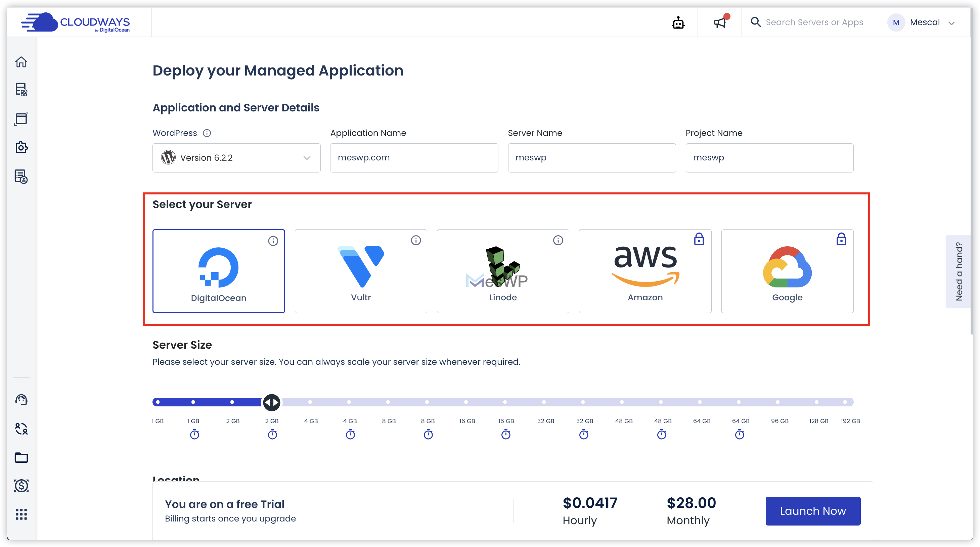Click the stopwatch icon under second 4 GB
The image size is (980, 547).
coord(350,434)
